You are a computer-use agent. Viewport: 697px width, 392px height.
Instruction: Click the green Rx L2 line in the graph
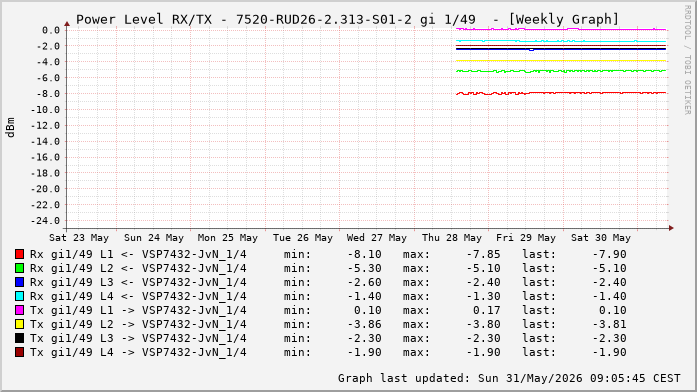(561, 71)
